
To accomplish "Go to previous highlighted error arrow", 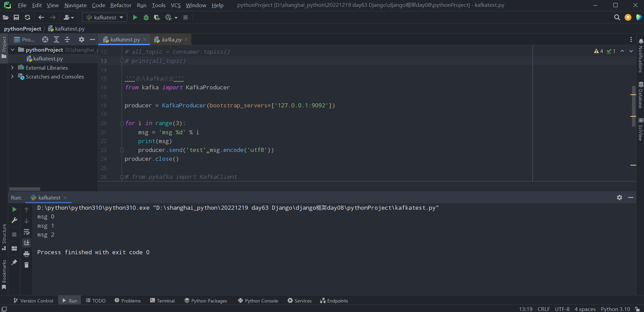I will point(622,51).
